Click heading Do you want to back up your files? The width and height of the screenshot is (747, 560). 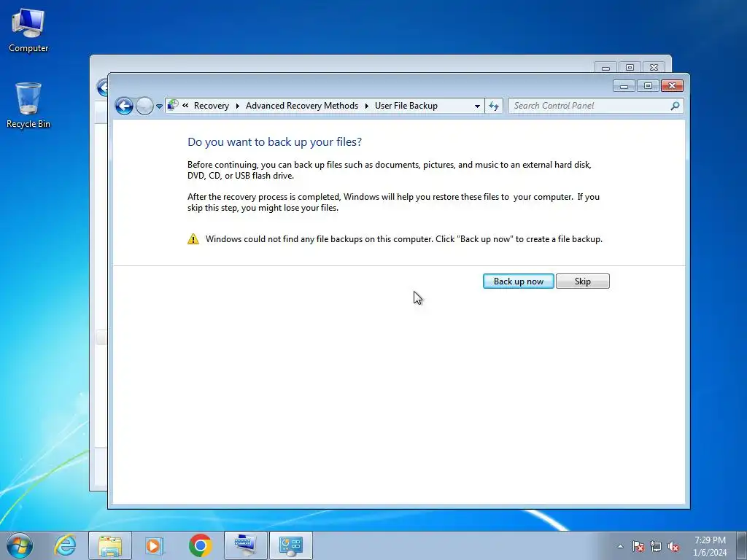[x=274, y=142]
